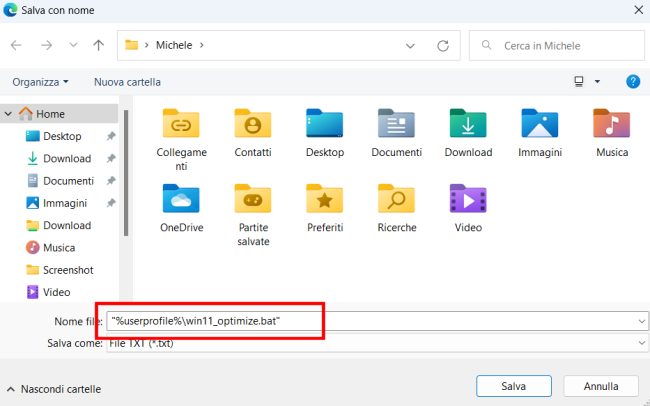
Task: Open the Ricerche folder
Action: pyautogui.click(x=396, y=208)
